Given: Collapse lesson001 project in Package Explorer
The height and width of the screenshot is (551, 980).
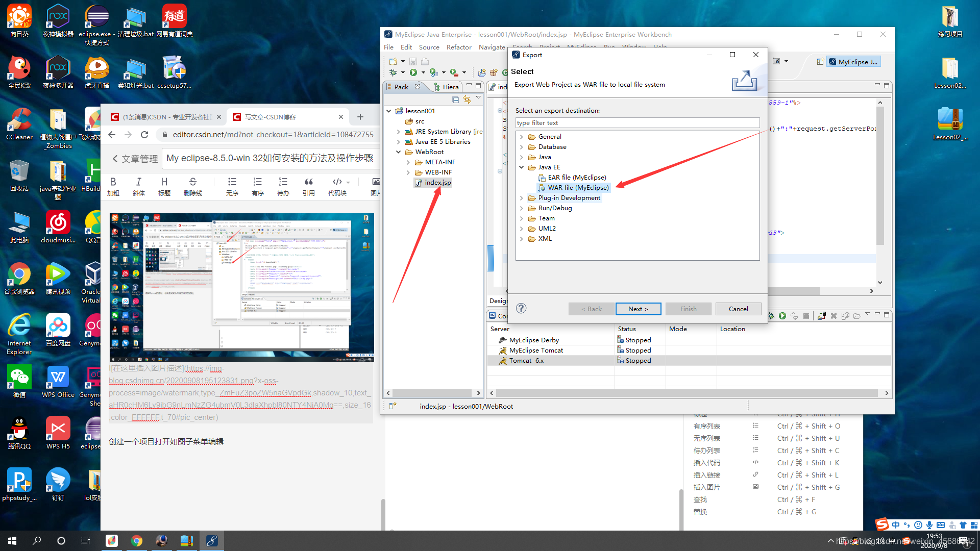Looking at the screenshot, I should [389, 111].
